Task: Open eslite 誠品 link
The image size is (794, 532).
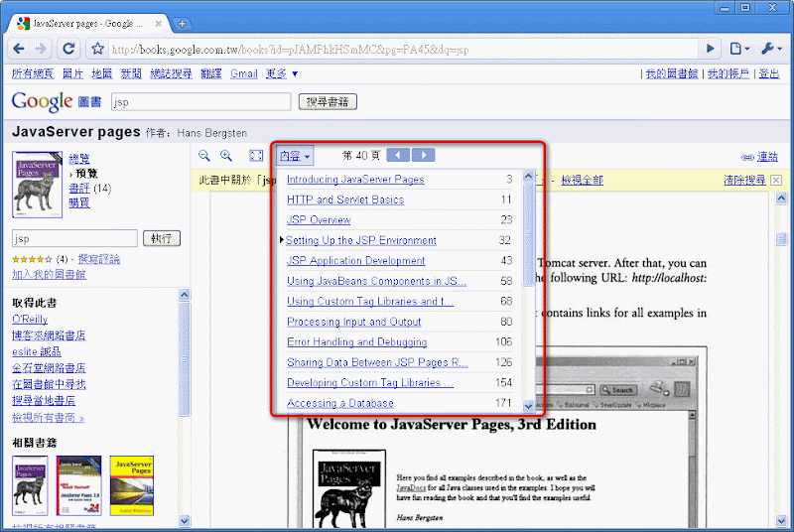Action: pyautogui.click(x=37, y=351)
